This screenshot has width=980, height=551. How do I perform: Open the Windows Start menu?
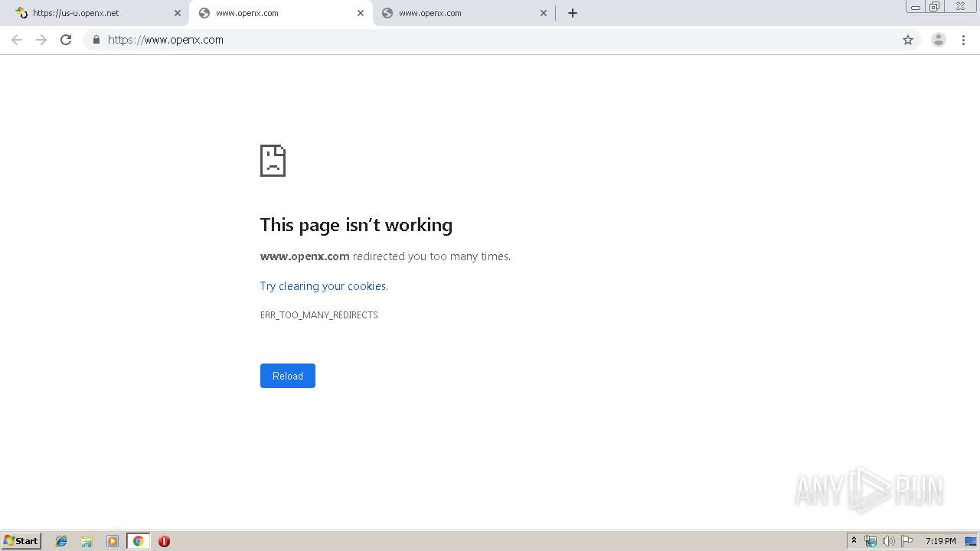point(21,541)
